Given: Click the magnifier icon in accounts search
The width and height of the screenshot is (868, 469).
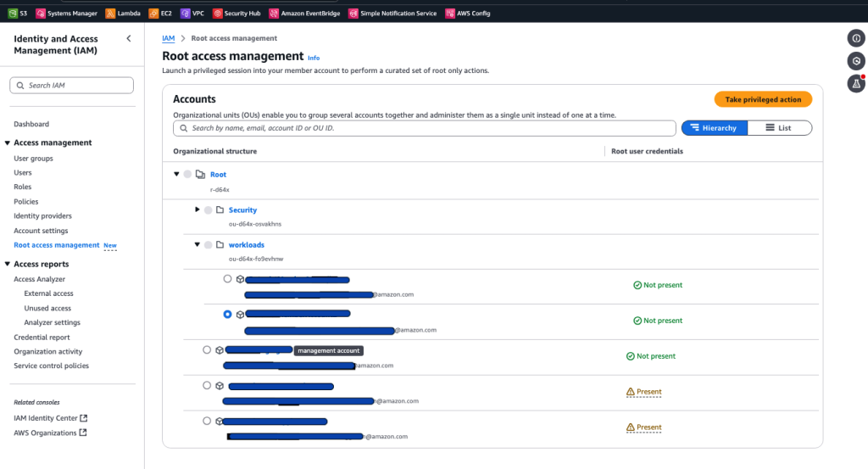Looking at the screenshot, I should click(x=184, y=128).
